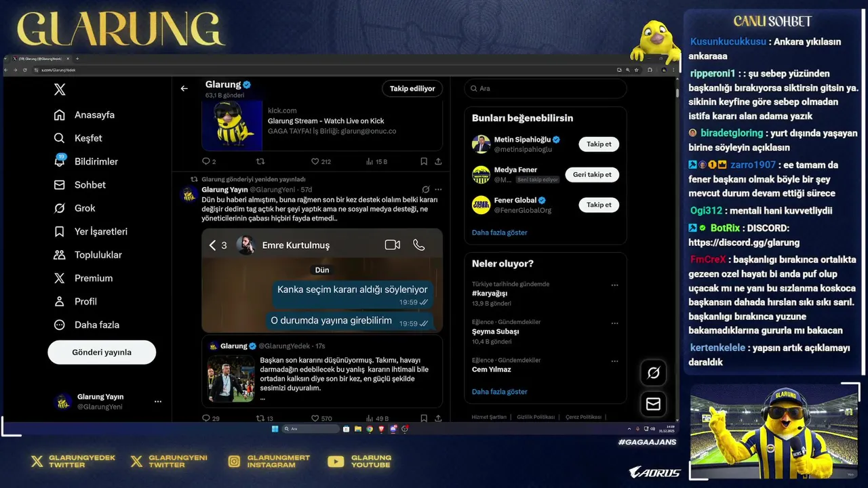The width and height of the screenshot is (868, 488).
Task: Open Bildirimler notifications
Action: [86, 161]
